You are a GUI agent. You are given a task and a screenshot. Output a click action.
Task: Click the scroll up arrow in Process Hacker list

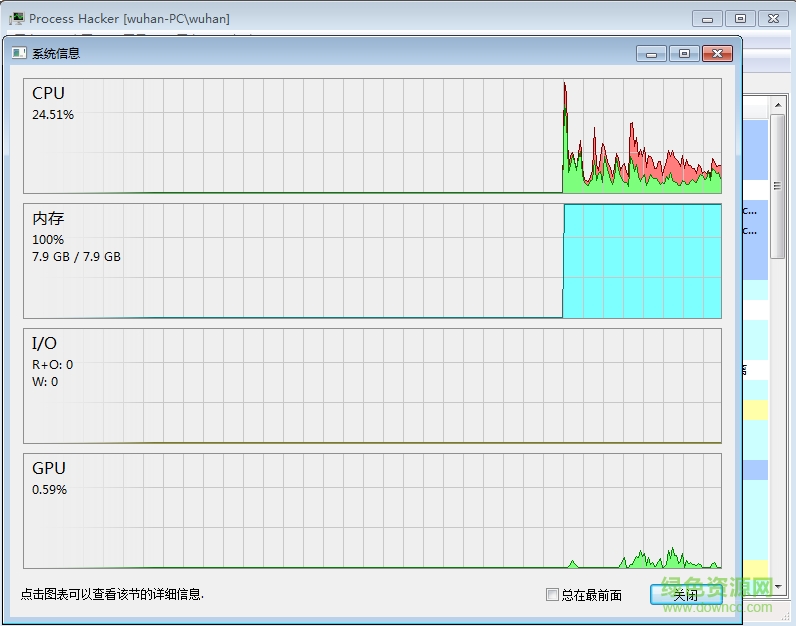[778, 105]
